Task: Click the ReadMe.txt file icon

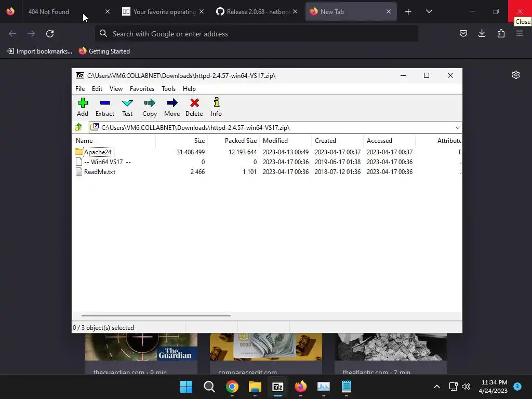Action: (79, 171)
